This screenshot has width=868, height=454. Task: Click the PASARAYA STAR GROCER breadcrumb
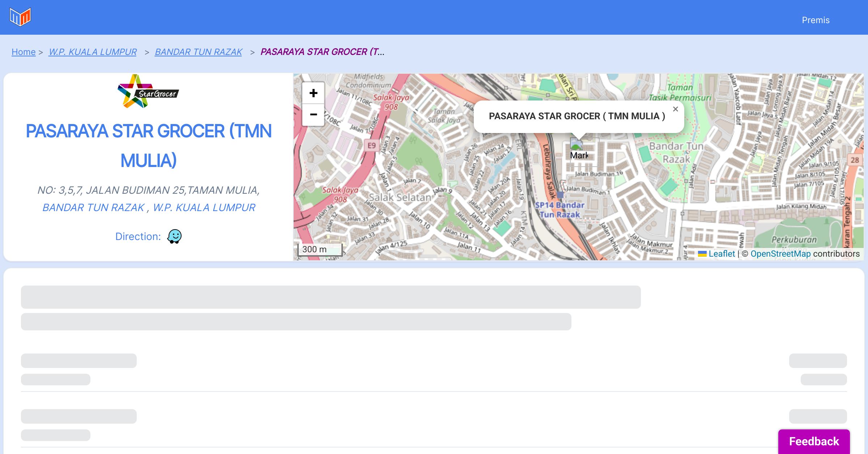pyautogui.click(x=322, y=52)
